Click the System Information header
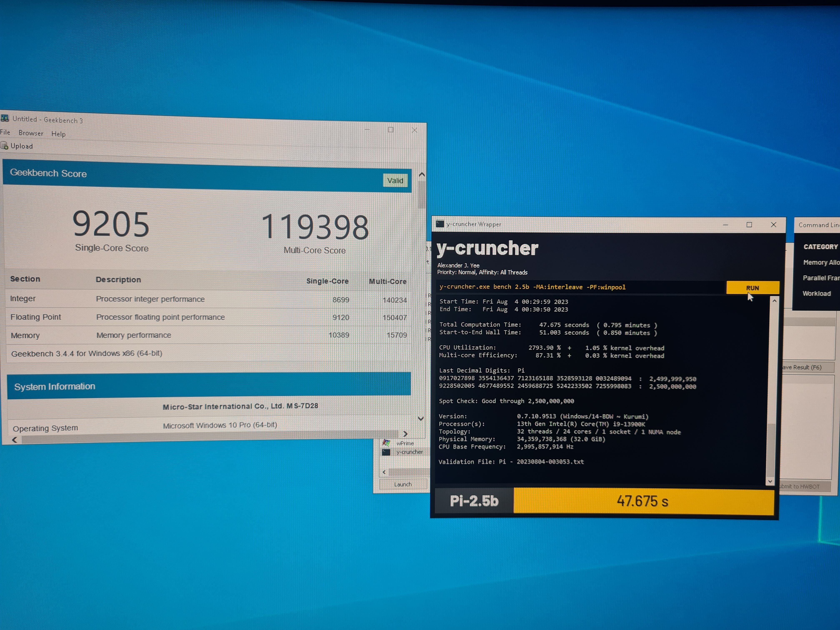840x630 pixels. (209, 385)
